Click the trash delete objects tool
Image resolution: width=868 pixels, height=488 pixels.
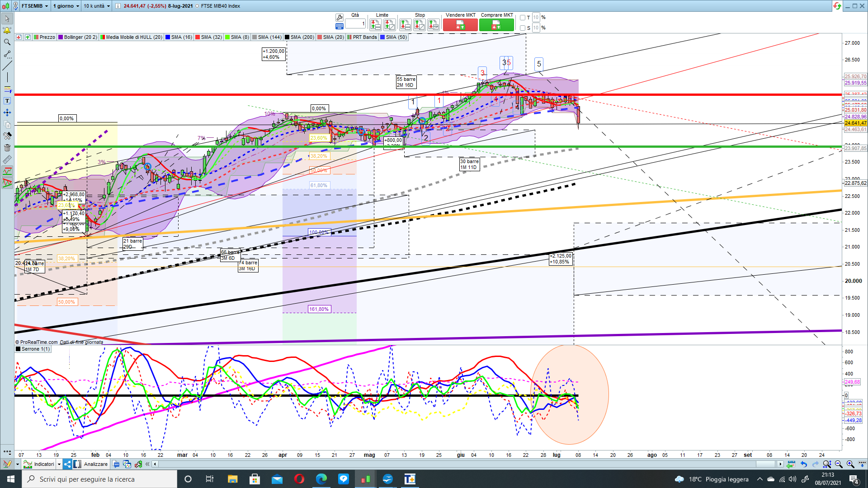pyautogui.click(x=7, y=148)
